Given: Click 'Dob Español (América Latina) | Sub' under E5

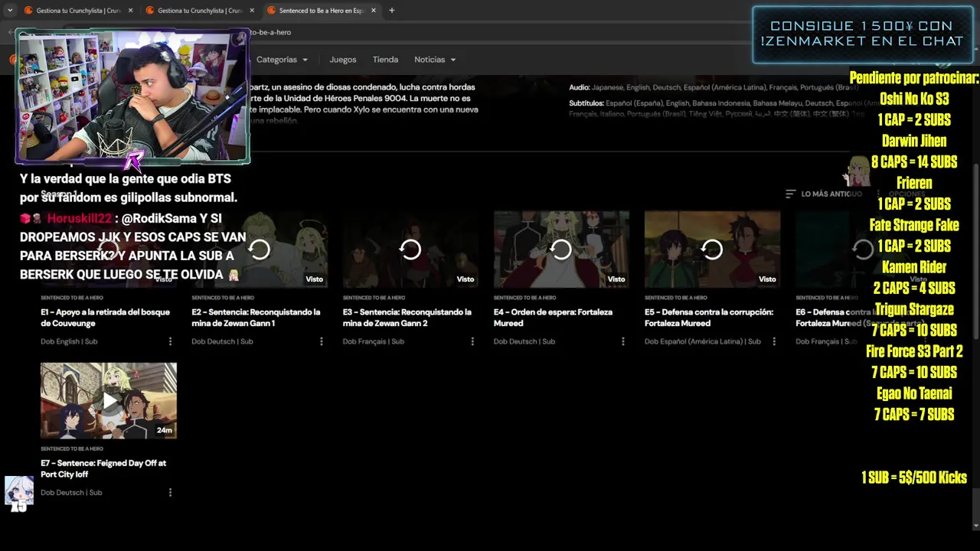Looking at the screenshot, I should pos(703,341).
